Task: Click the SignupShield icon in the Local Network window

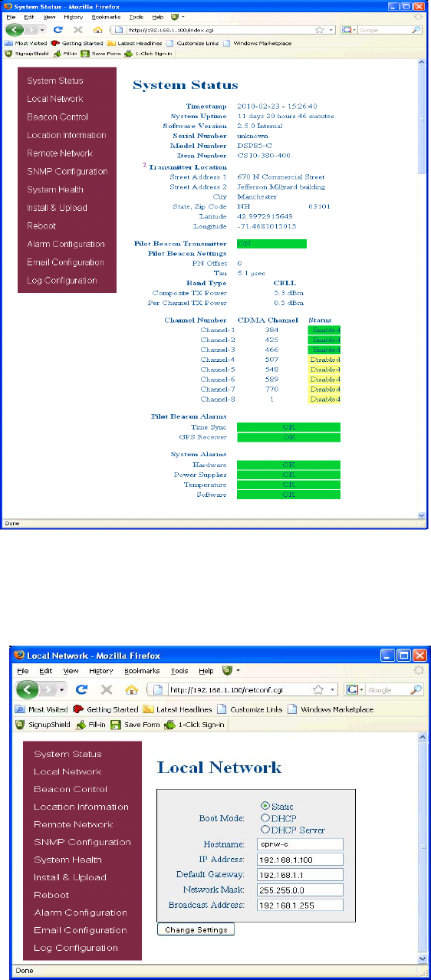Action: [x=21, y=724]
